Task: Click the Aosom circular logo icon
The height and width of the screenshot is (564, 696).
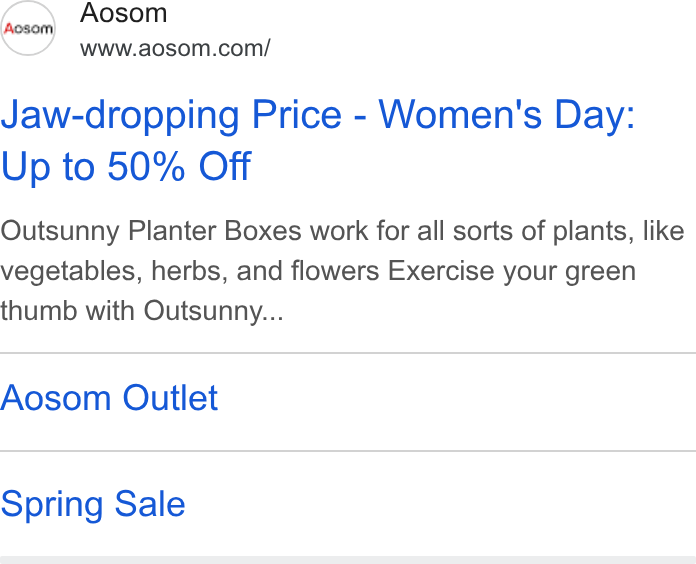Action: (x=28, y=28)
